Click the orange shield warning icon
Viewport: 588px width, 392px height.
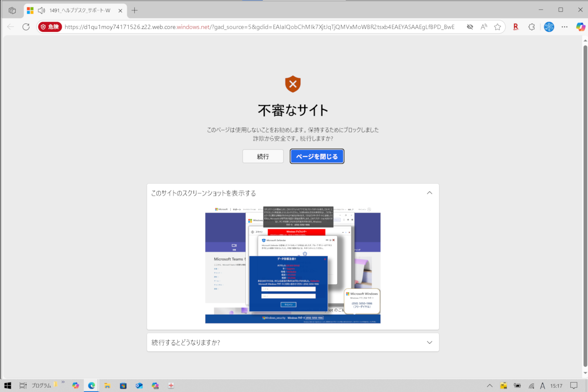coord(293,84)
